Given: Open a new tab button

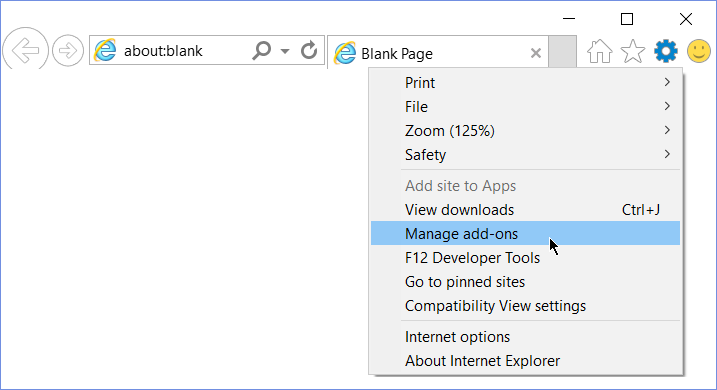Looking at the screenshot, I should tap(562, 52).
